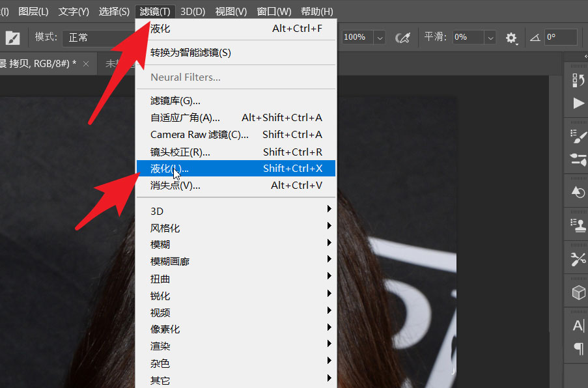Open the 模式 blend mode dropdown
The width and height of the screenshot is (588, 388).
100,38
